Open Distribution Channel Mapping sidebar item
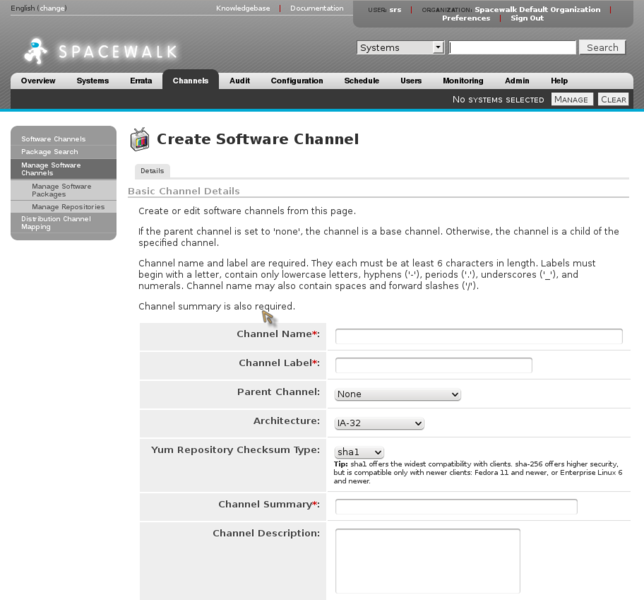The width and height of the screenshot is (644, 600). 56,223
